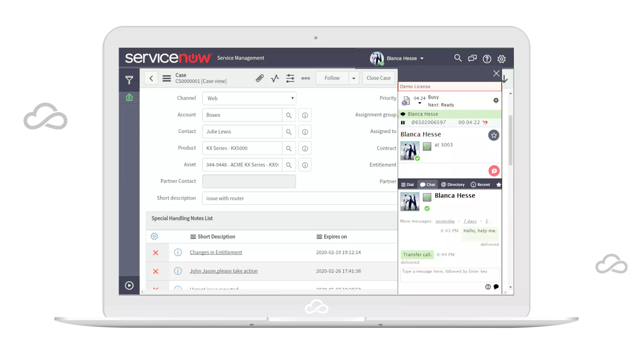Click Blanca Hesse avatar thumbnail in chat
Viewport: 644px width, 344px height.
click(x=410, y=202)
